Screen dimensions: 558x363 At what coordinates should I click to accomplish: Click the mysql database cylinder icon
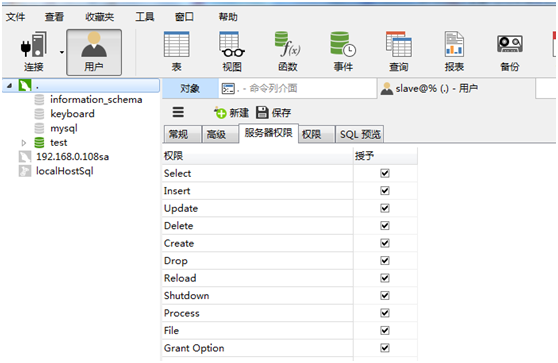click(x=39, y=128)
